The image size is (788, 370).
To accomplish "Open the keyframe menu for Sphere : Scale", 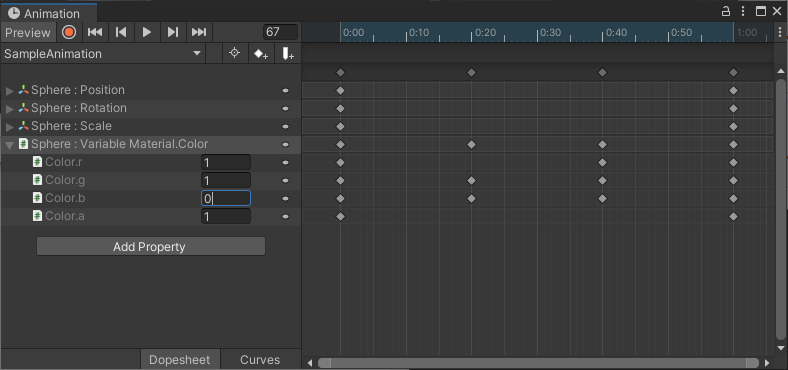I will click(285, 127).
